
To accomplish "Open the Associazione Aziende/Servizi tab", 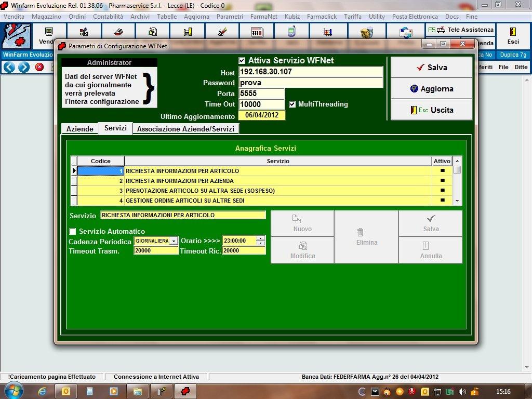I will (185, 129).
